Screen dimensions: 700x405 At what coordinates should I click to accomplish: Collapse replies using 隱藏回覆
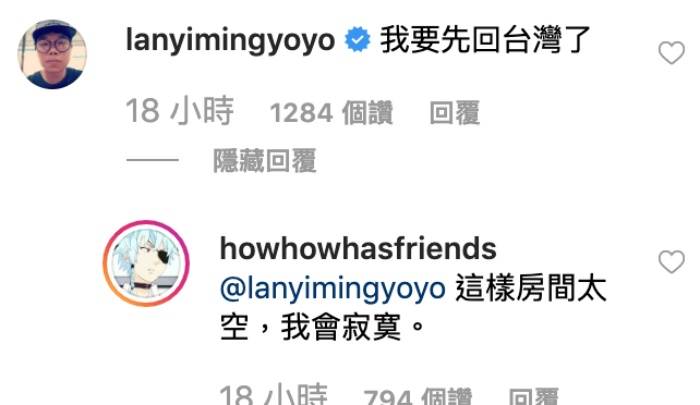[265, 161]
